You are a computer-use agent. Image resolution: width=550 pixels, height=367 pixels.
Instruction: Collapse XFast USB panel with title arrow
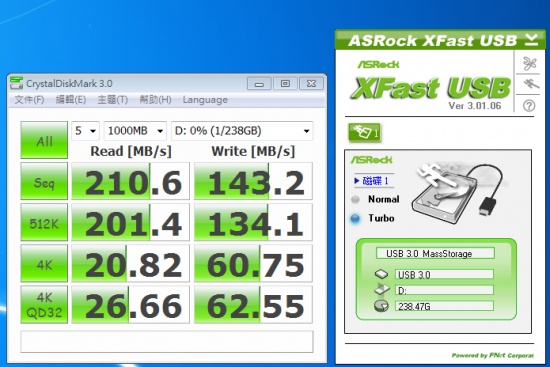tap(531, 40)
